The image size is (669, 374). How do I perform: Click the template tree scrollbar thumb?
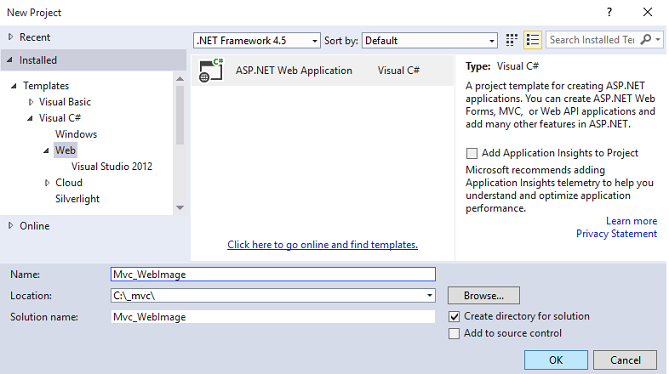tap(180, 115)
